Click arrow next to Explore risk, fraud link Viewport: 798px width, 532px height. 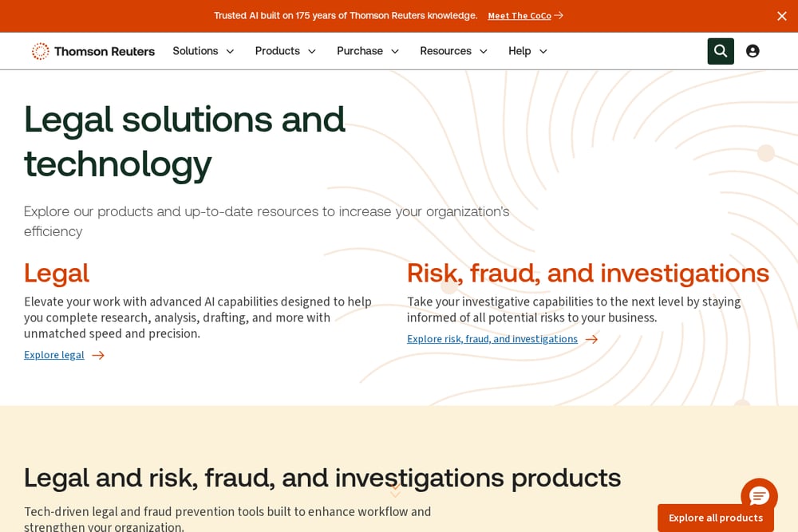tap(591, 339)
